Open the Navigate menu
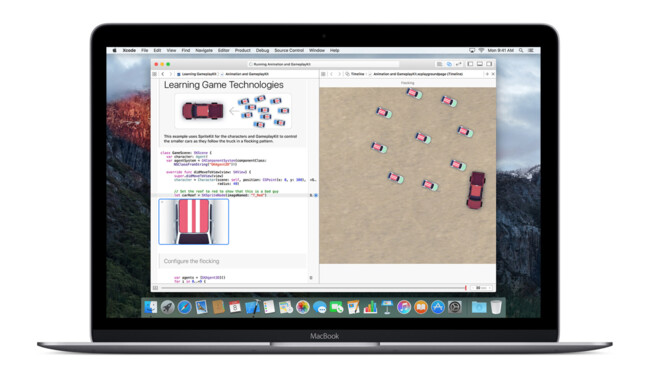This screenshot has height=390, width=660. 204,50
